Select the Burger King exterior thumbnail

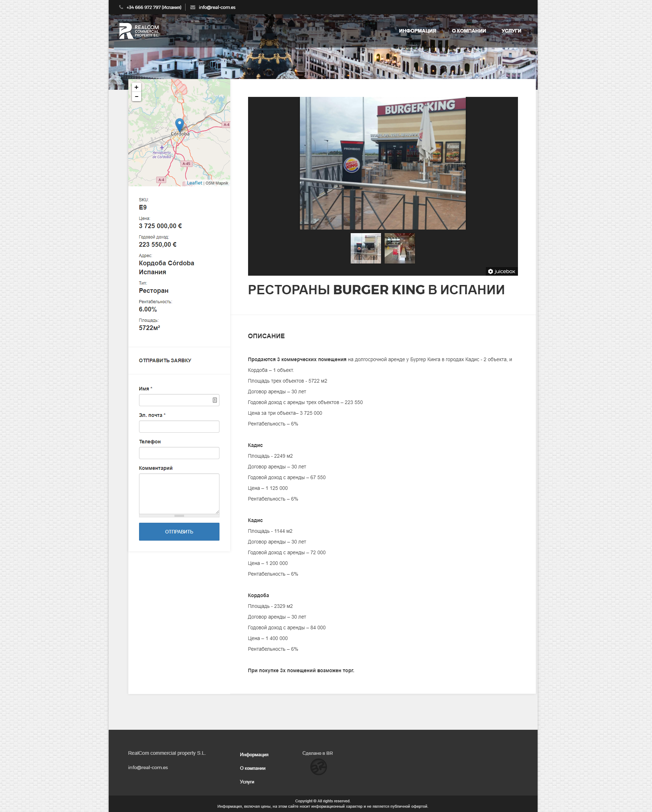click(x=366, y=248)
